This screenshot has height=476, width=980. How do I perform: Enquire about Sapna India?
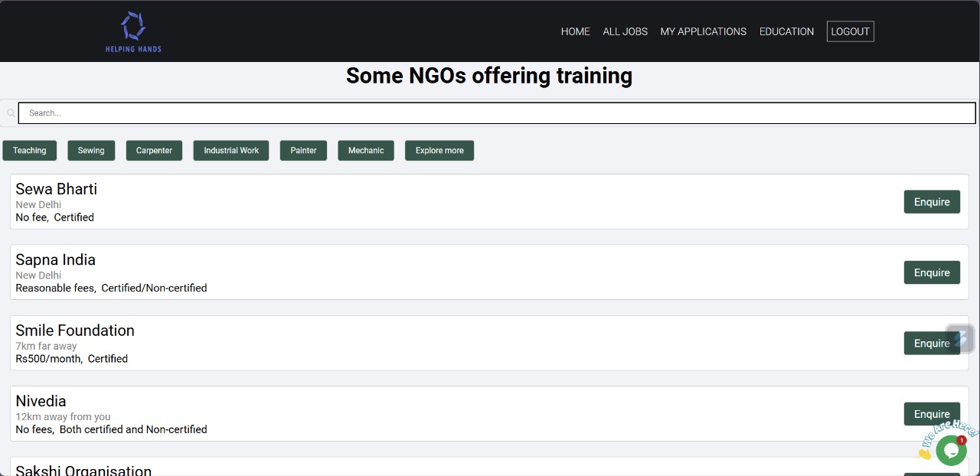[932, 272]
